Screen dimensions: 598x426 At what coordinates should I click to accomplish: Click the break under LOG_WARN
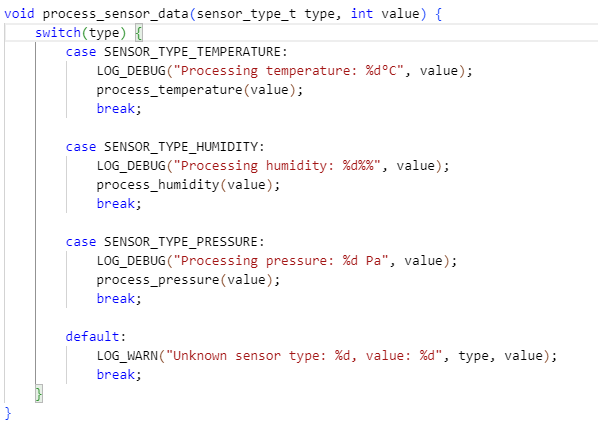coord(116,375)
